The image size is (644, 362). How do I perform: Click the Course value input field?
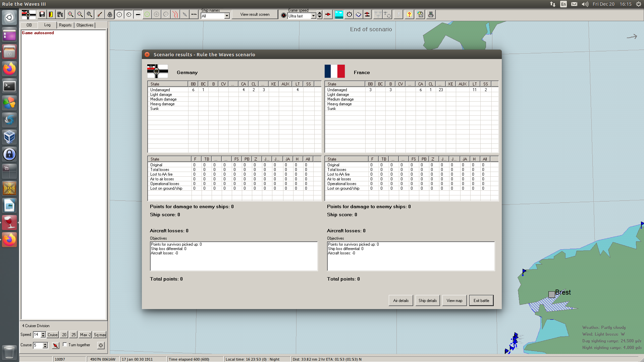coord(38,345)
